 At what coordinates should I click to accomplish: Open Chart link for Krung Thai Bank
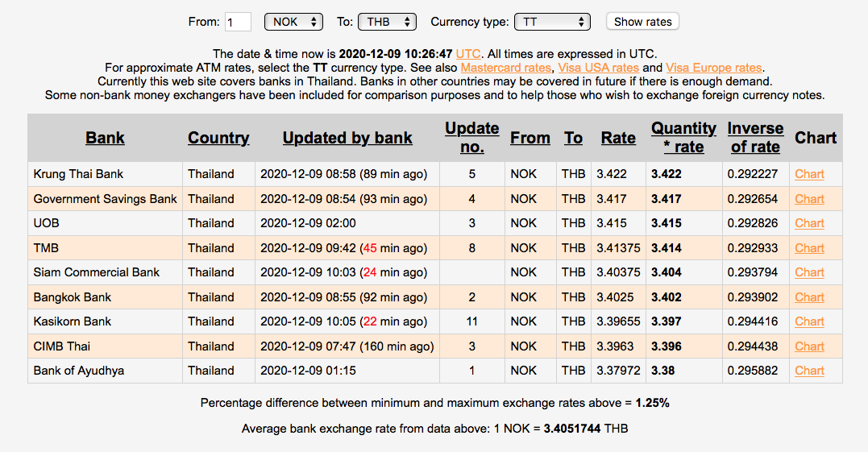click(809, 174)
